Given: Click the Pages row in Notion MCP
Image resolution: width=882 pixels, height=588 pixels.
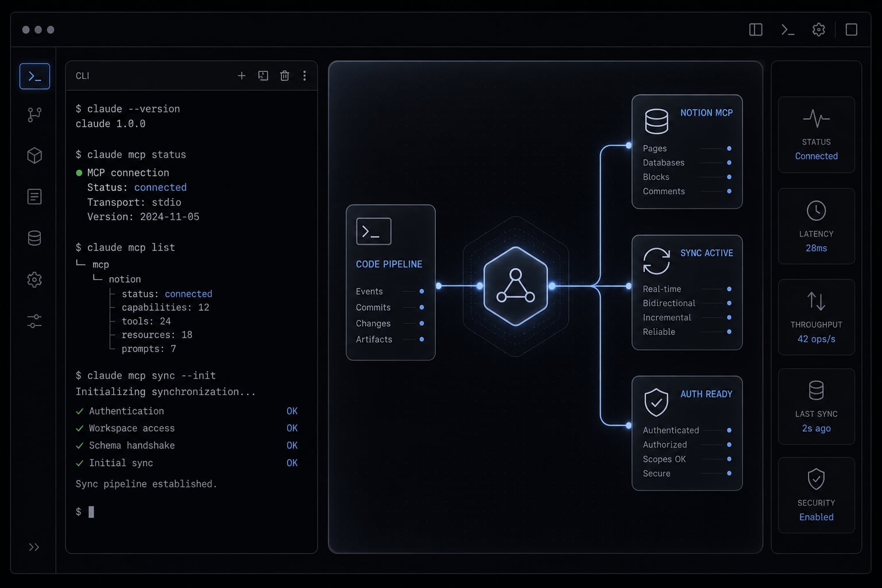Looking at the screenshot, I should coord(687,148).
